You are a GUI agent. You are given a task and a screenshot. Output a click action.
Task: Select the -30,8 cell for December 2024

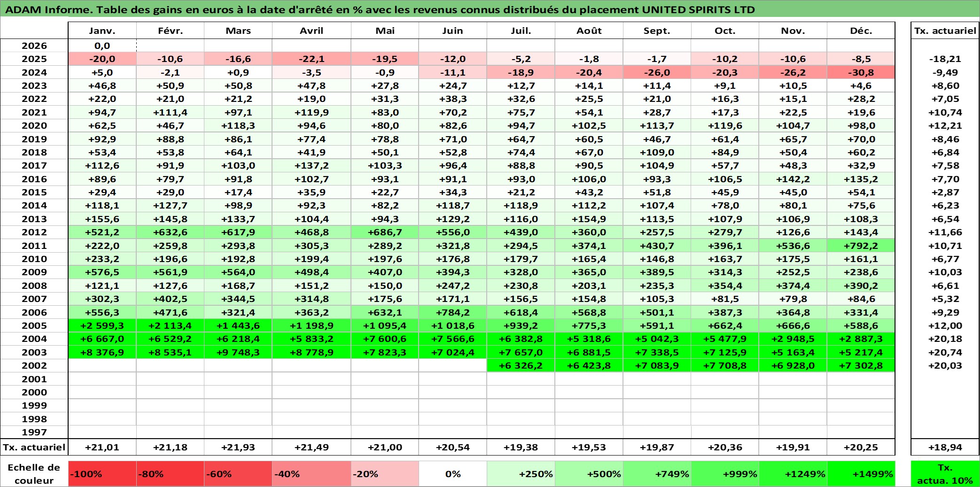(x=861, y=72)
